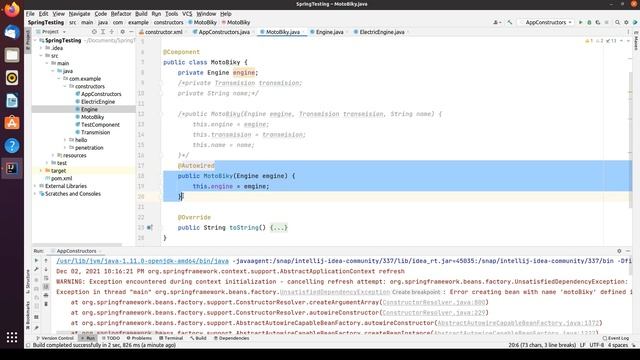This screenshot has height=360, width=640.
Task: Expand the target folder
Action: 41,171
